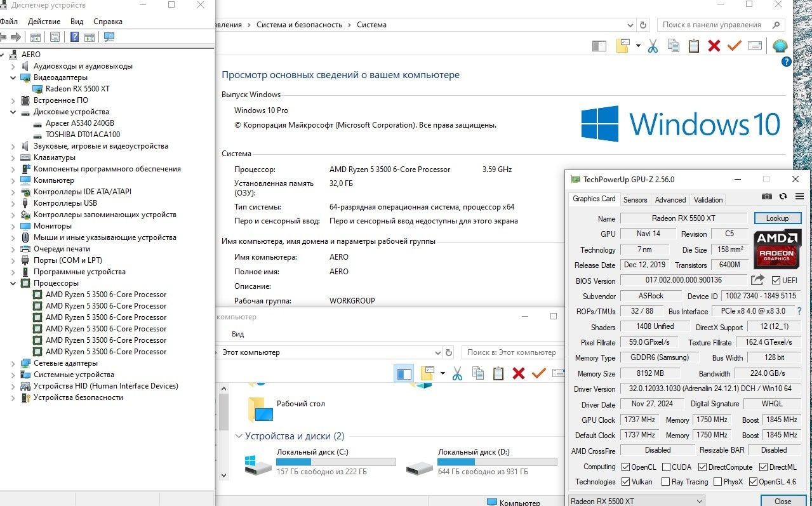Switch to the Advanced tab in GPU-Z

point(670,199)
